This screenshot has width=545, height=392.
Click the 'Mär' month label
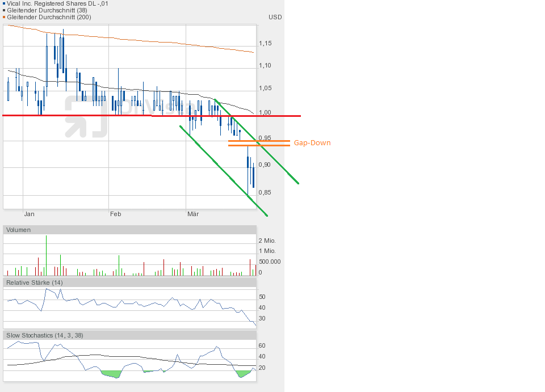point(193,214)
